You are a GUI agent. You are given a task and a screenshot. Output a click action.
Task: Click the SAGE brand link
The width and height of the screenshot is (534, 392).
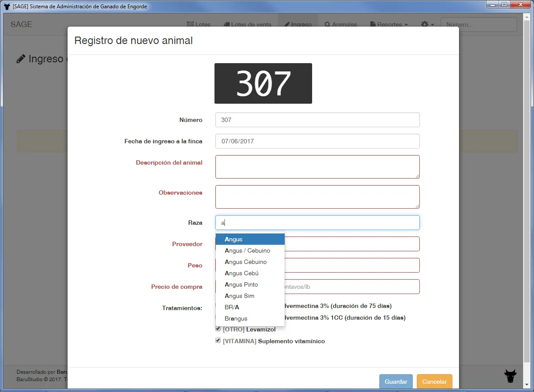pyautogui.click(x=21, y=24)
